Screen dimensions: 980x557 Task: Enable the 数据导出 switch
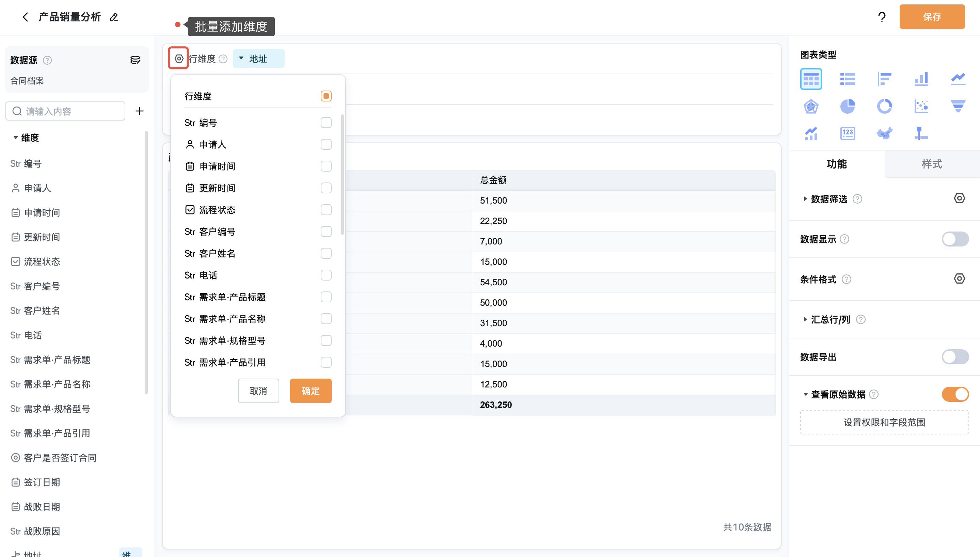[955, 357]
